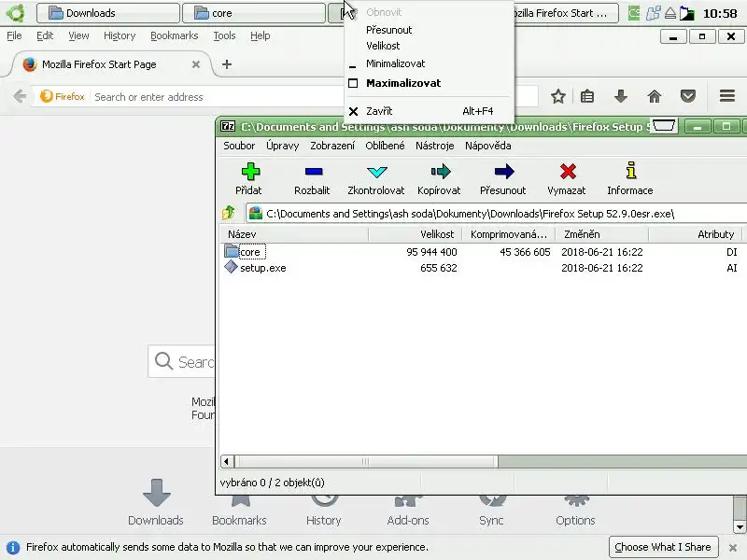Choose Minimalizovat from the window menu
This screenshot has width=747, height=560.
pos(395,63)
